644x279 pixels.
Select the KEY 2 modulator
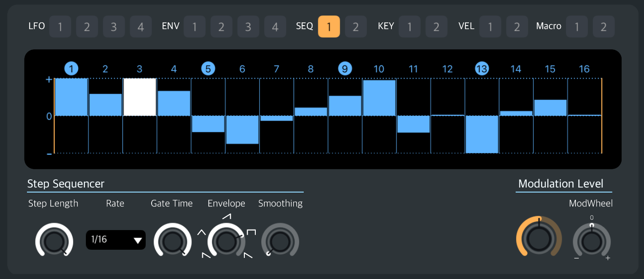(x=436, y=27)
